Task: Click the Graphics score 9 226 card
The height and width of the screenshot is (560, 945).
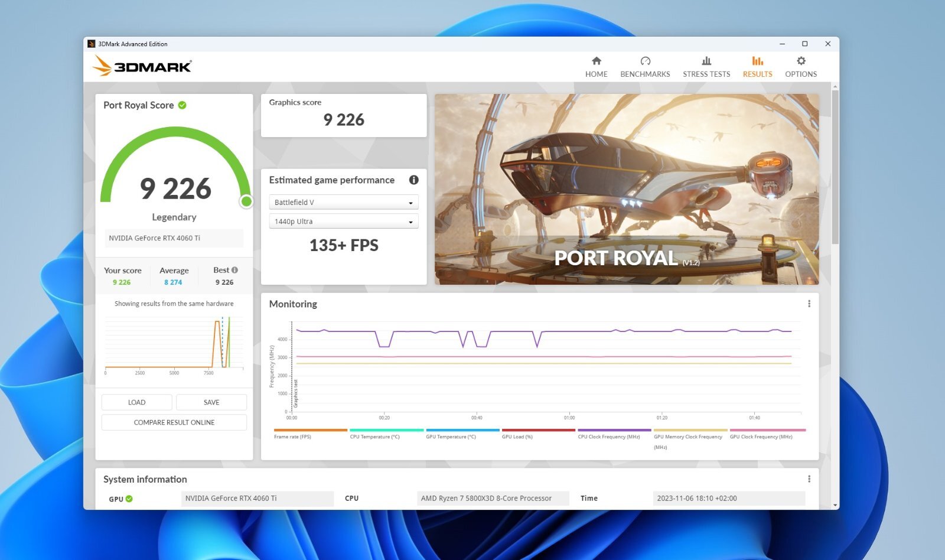Action: coord(344,116)
